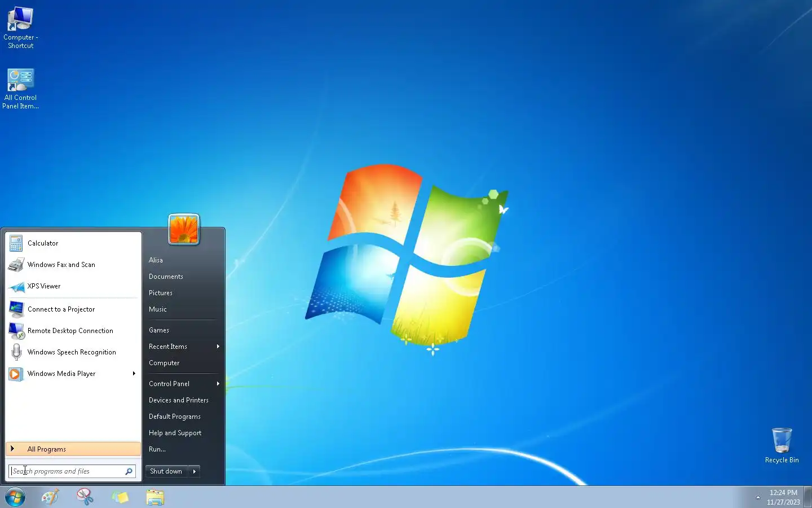Open Pictures from Start menu
This screenshot has width=812, height=508.
tap(161, 293)
